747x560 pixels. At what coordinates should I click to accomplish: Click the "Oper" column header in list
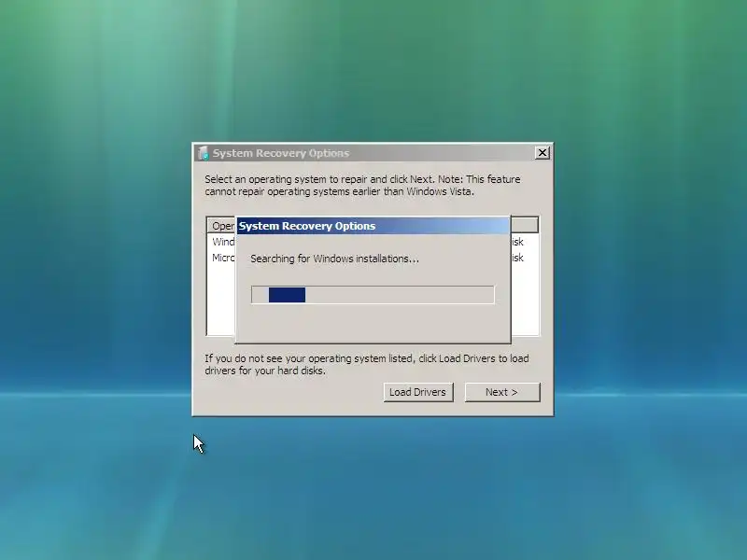(222, 226)
